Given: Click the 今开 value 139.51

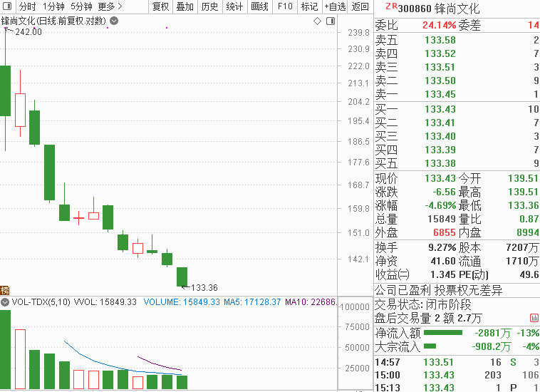Looking at the screenshot, I should [524, 178].
